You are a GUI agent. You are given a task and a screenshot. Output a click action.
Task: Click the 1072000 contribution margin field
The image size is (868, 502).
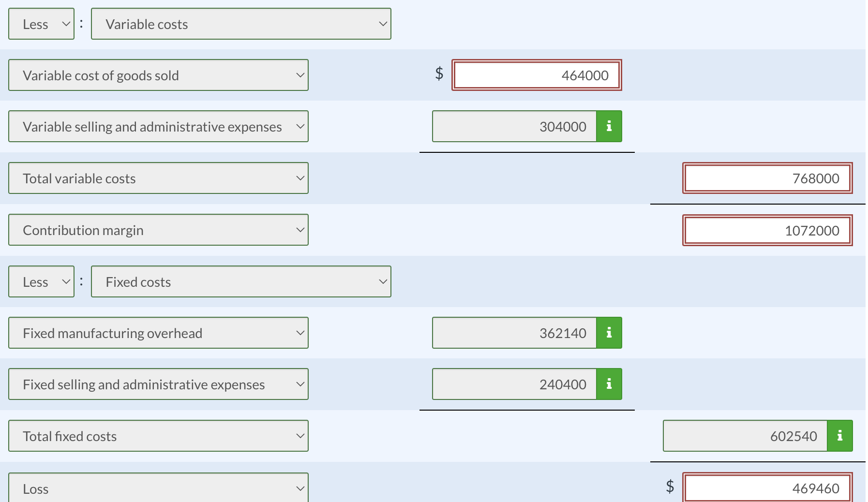(767, 230)
